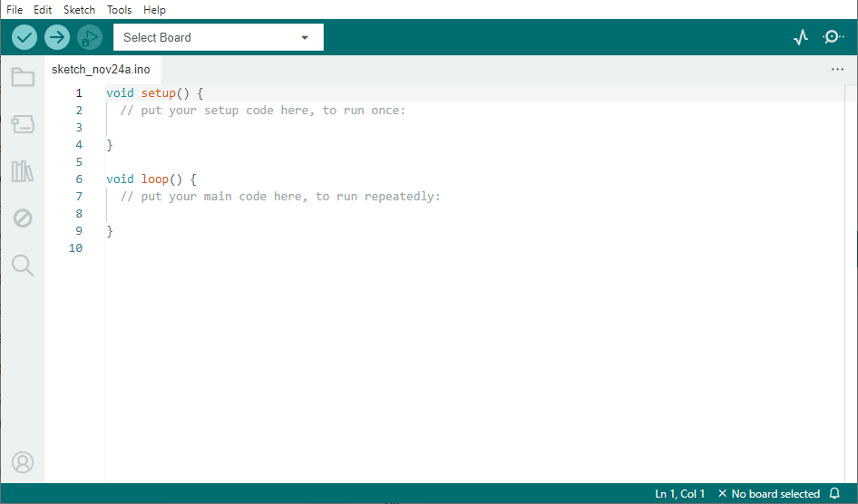
Task: Select the sketch_nov24a.ino tab
Action: tap(101, 70)
